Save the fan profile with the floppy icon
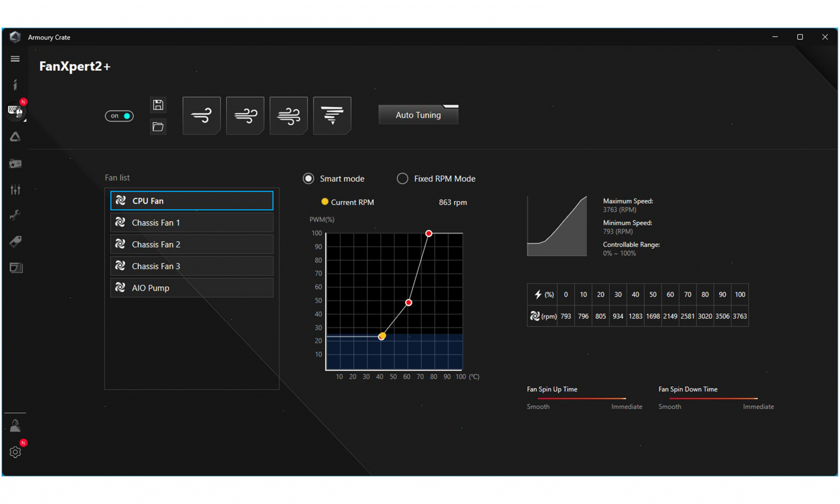The image size is (840, 504). click(x=158, y=105)
